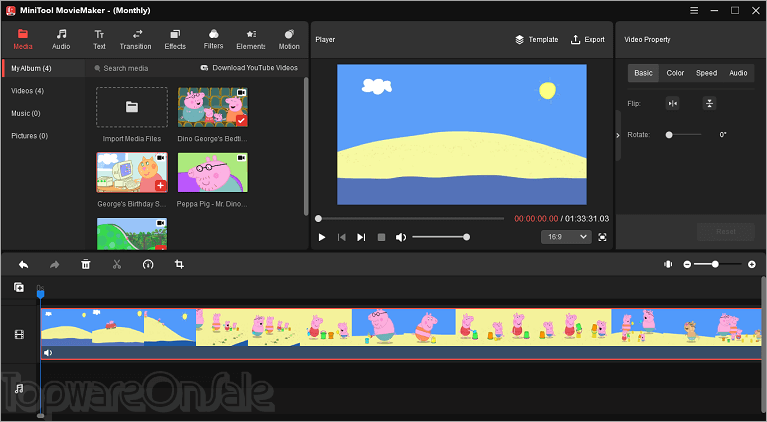Click Import Media Files box
The width and height of the screenshot is (767, 422).
[132, 107]
